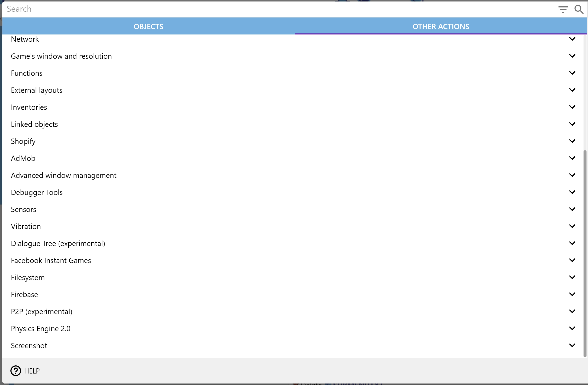The image size is (588, 385).
Task: Expand the Debugger Tools chevron
Action: pyautogui.click(x=572, y=192)
